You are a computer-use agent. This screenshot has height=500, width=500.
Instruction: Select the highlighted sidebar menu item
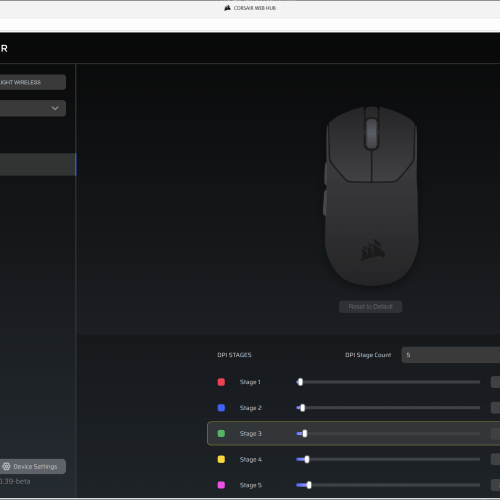[x=38, y=164]
